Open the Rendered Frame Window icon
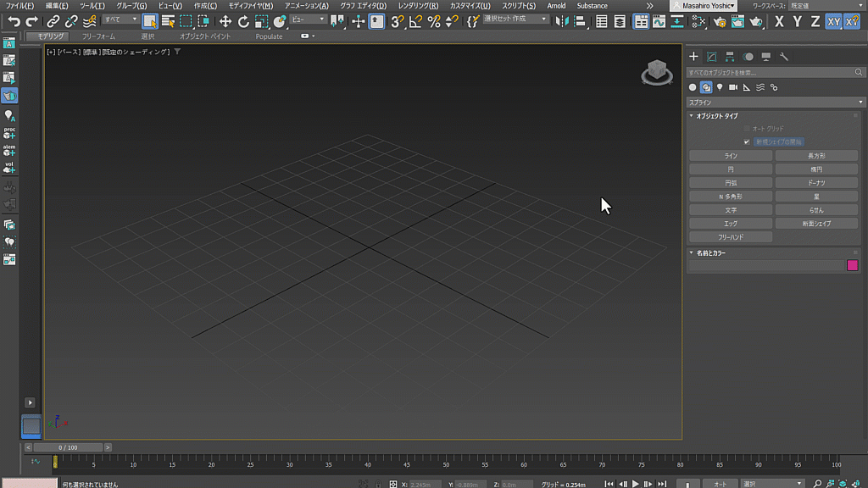Viewport: 868px width, 488px height. click(x=737, y=21)
